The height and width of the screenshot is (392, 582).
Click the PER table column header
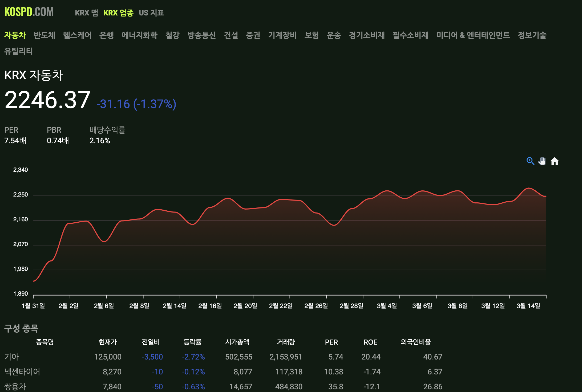tap(331, 342)
